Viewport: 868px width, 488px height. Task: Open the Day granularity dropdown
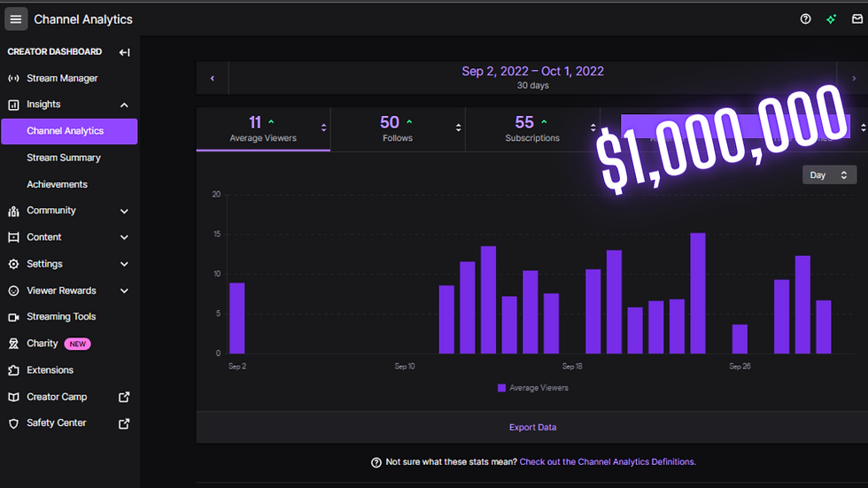tap(829, 174)
